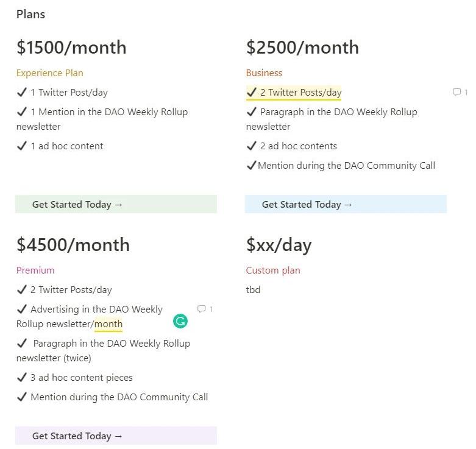Select the Business plan label
476x449 pixels.
tap(264, 73)
